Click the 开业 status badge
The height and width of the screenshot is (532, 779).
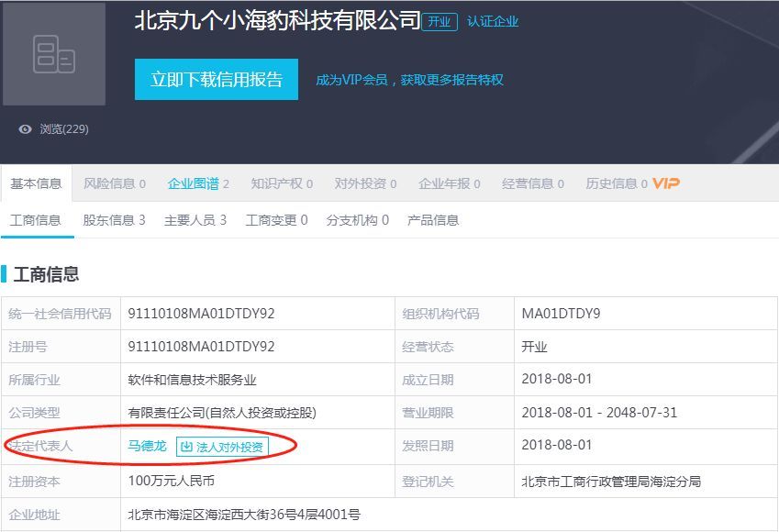pos(440,21)
